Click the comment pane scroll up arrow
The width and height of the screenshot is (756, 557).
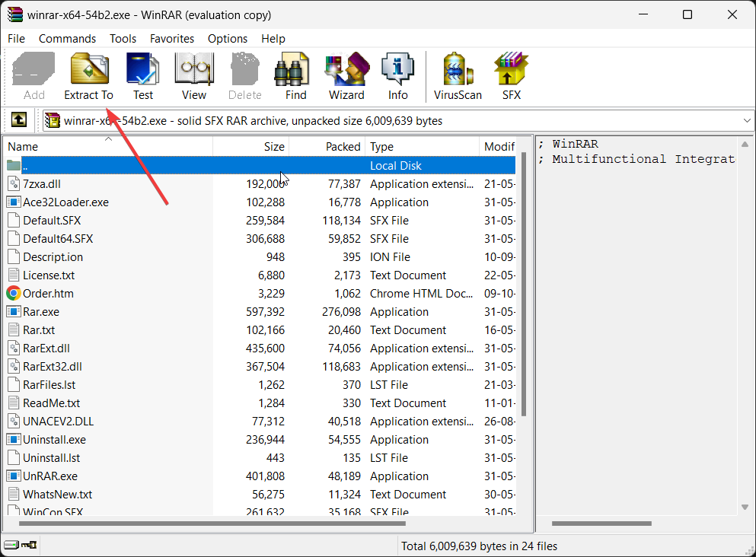(745, 144)
